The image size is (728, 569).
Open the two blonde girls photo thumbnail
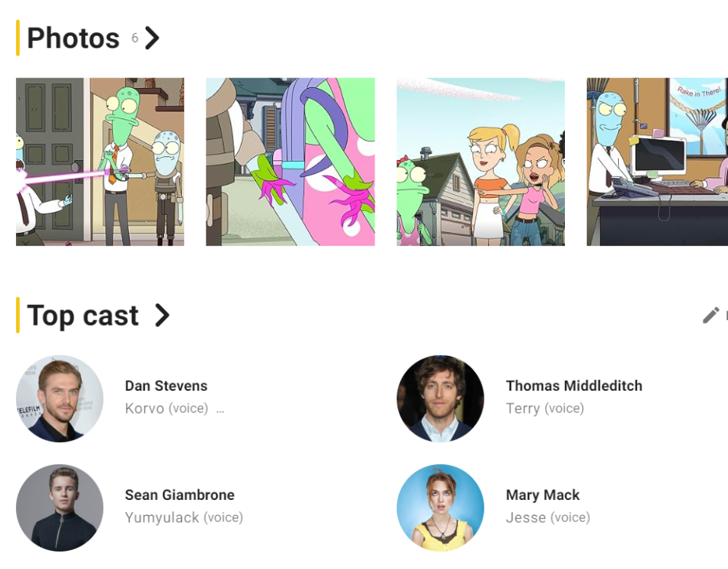[x=481, y=162]
